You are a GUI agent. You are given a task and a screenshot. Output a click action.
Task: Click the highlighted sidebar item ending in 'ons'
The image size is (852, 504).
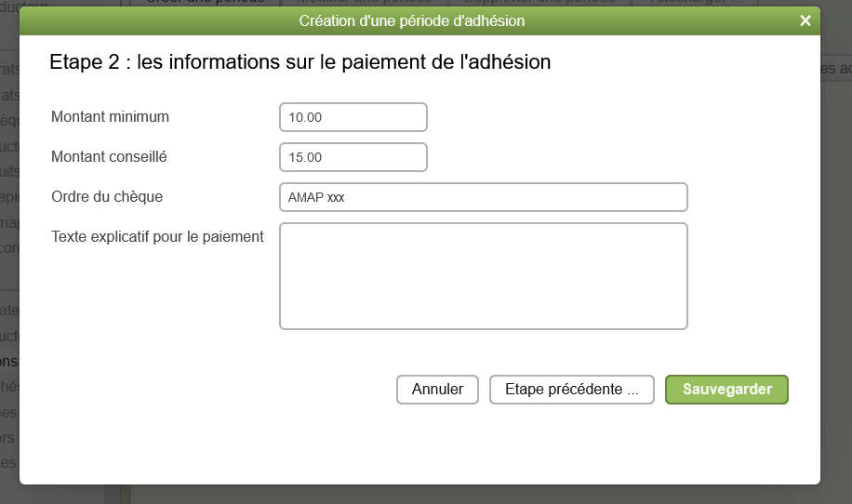pos(9,361)
